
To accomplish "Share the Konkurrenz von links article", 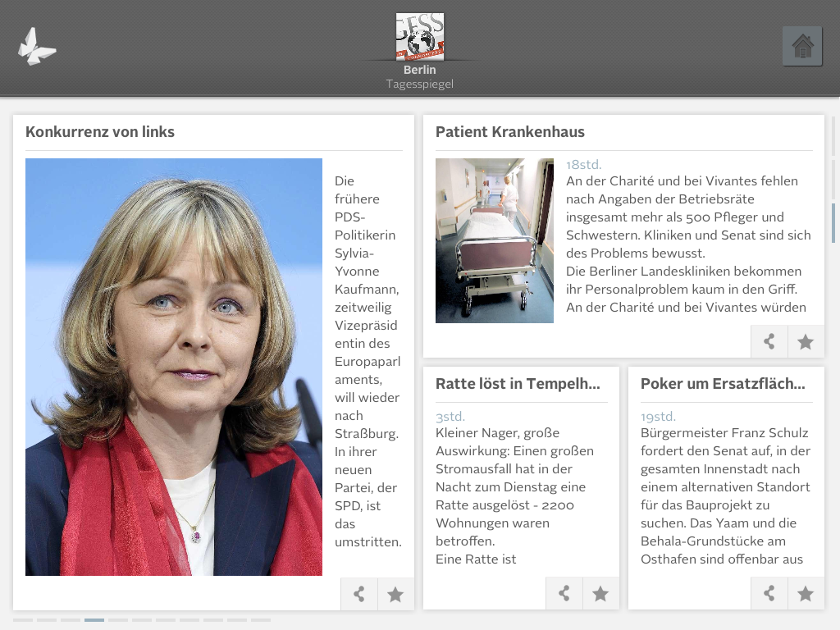I will [x=359, y=594].
